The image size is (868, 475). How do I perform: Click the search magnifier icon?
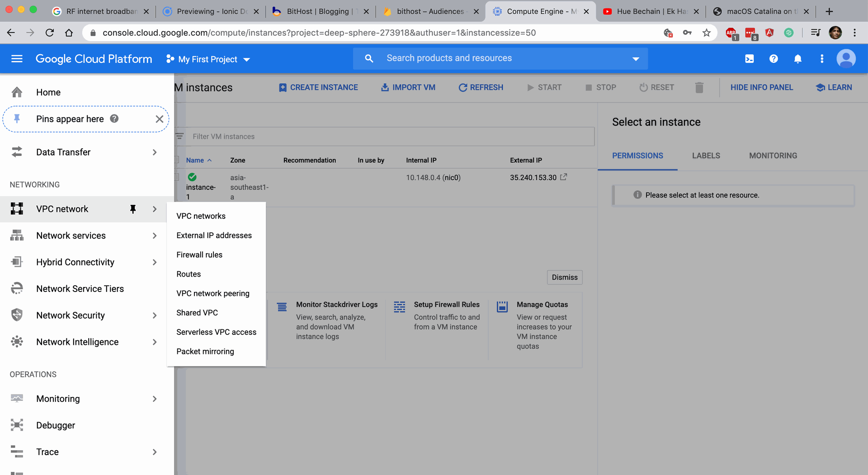coord(369,58)
